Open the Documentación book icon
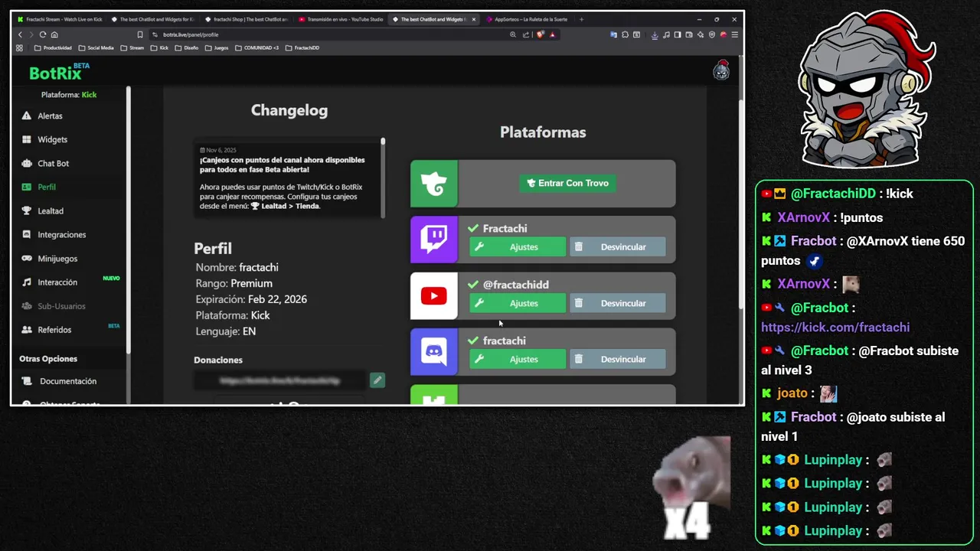This screenshot has height=551, width=980. point(28,381)
